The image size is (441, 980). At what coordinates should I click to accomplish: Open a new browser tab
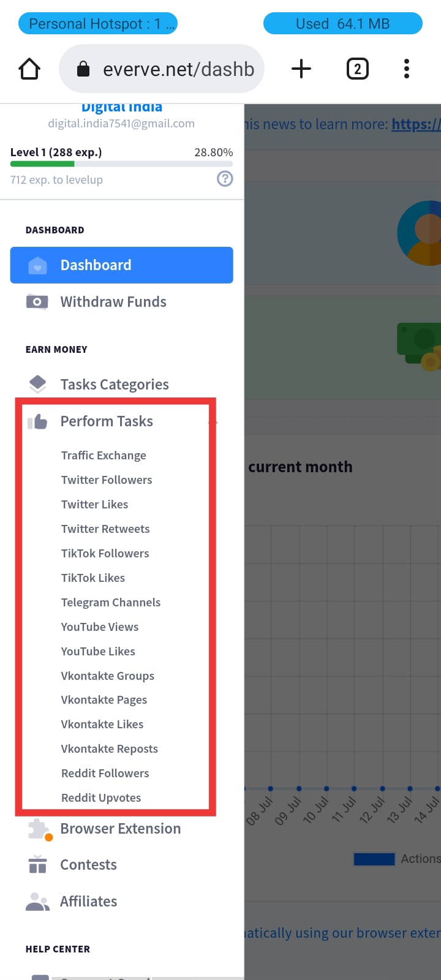tap(301, 69)
